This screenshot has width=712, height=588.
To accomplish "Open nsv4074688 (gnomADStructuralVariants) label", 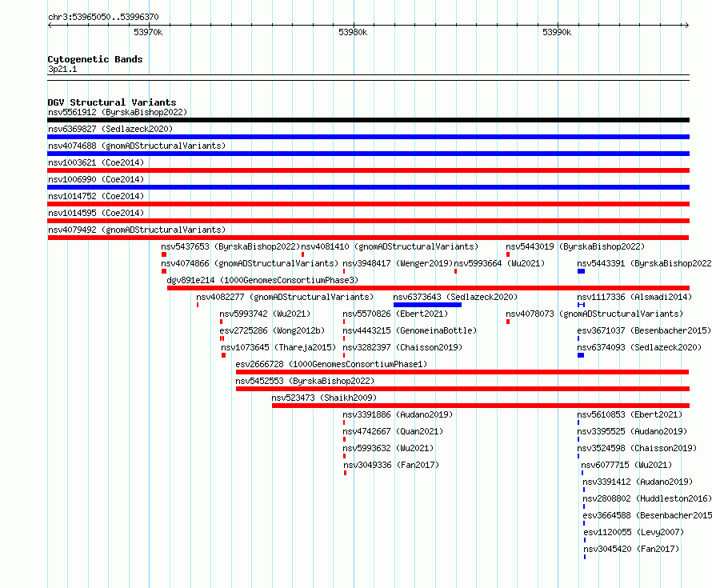I will tap(137, 146).
